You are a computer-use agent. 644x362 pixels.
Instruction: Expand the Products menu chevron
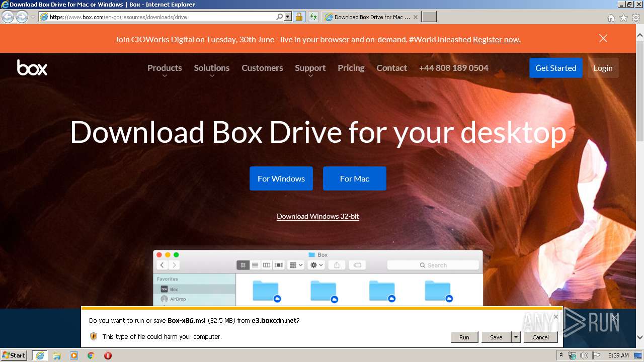click(165, 76)
